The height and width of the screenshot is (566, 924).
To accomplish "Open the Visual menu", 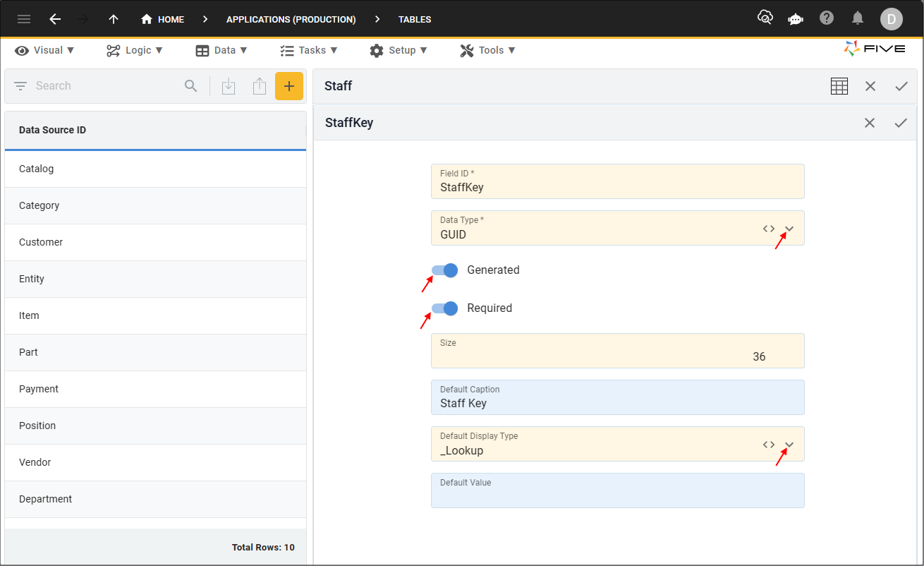I will (x=45, y=50).
